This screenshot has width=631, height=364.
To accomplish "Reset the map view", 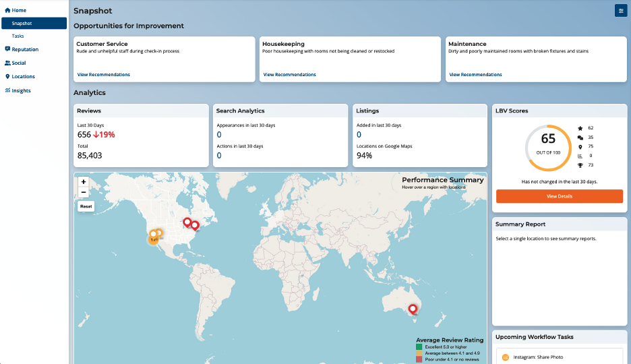I will (86, 206).
